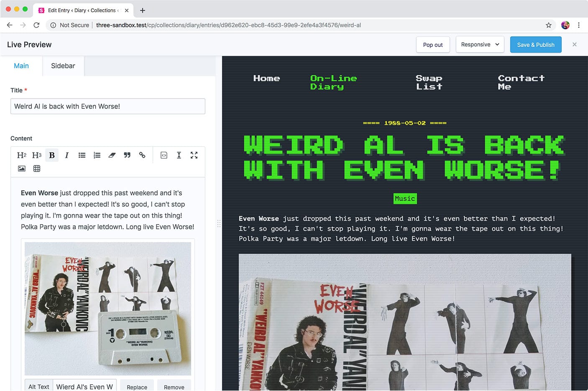Pop out the live preview window
The image size is (588, 391).
pos(432,45)
